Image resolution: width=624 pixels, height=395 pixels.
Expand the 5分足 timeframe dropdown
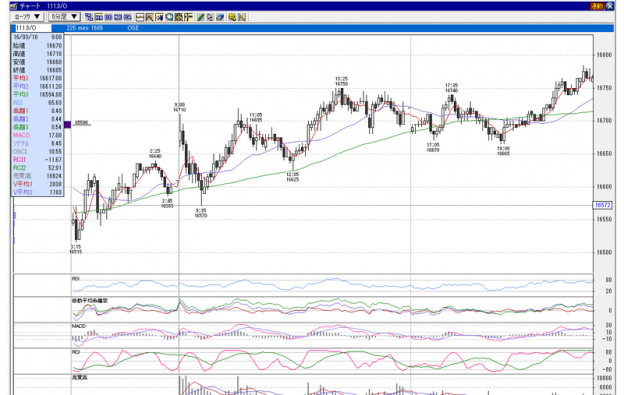click(x=64, y=17)
